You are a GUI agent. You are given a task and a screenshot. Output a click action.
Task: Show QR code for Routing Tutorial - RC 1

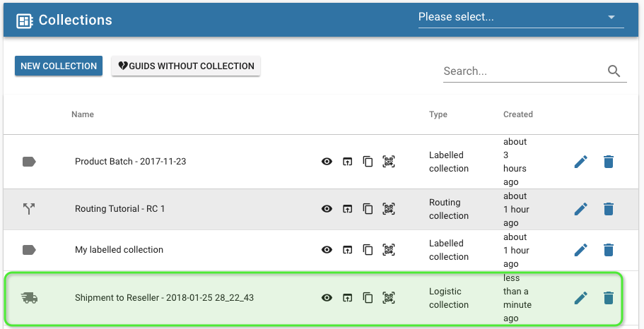click(389, 209)
